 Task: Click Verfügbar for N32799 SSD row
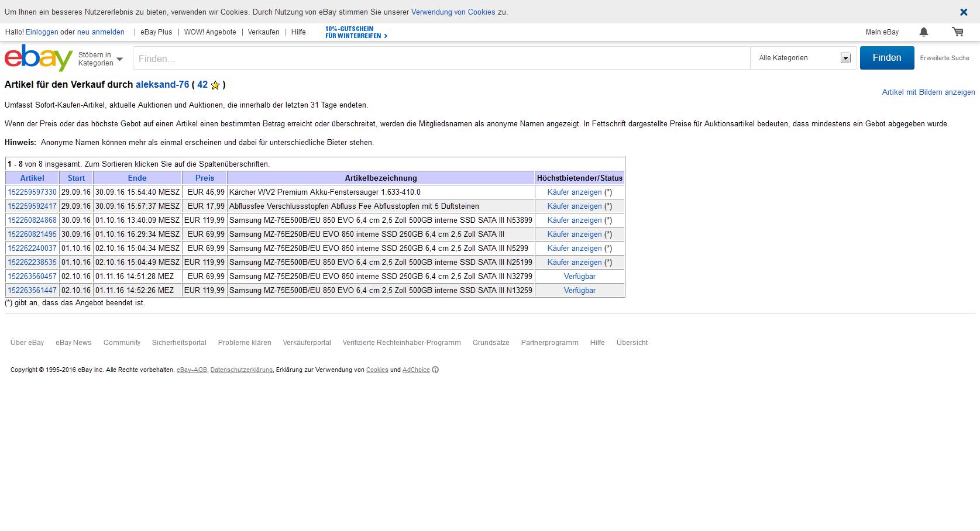[x=580, y=276]
